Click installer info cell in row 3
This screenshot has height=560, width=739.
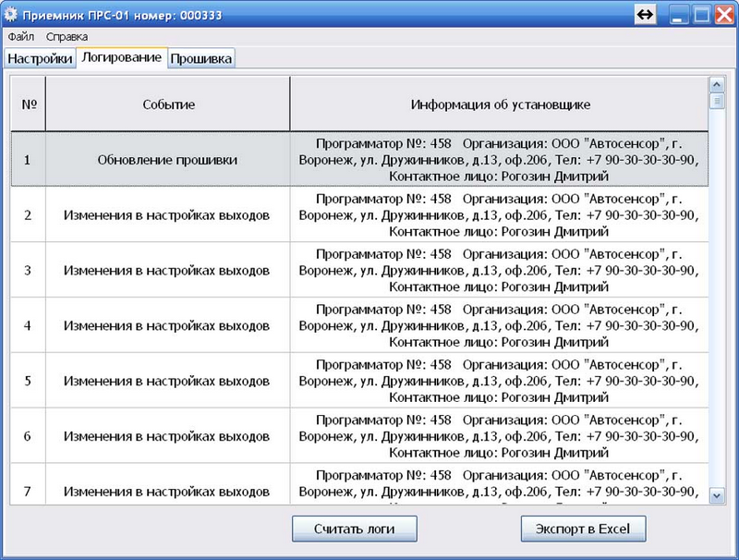[500, 270]
